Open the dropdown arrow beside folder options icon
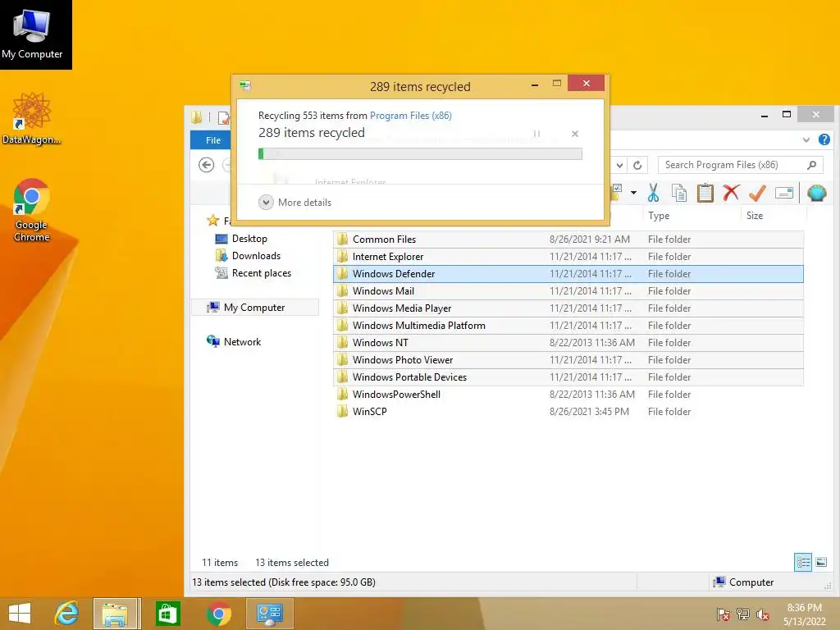The image size is (840, 630). pyautogui.click(x=633, y=193)
